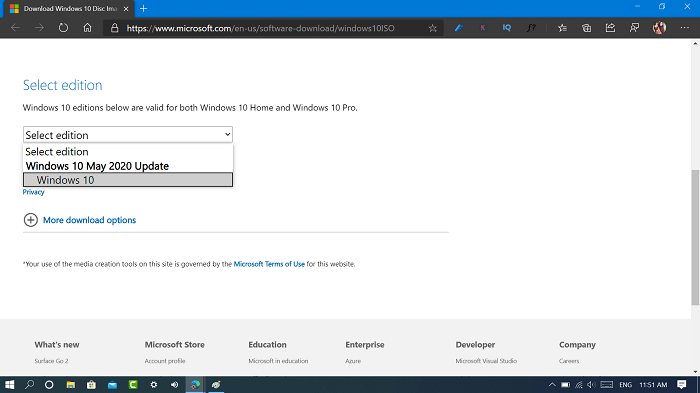Click the More download options link

(89, 220)
